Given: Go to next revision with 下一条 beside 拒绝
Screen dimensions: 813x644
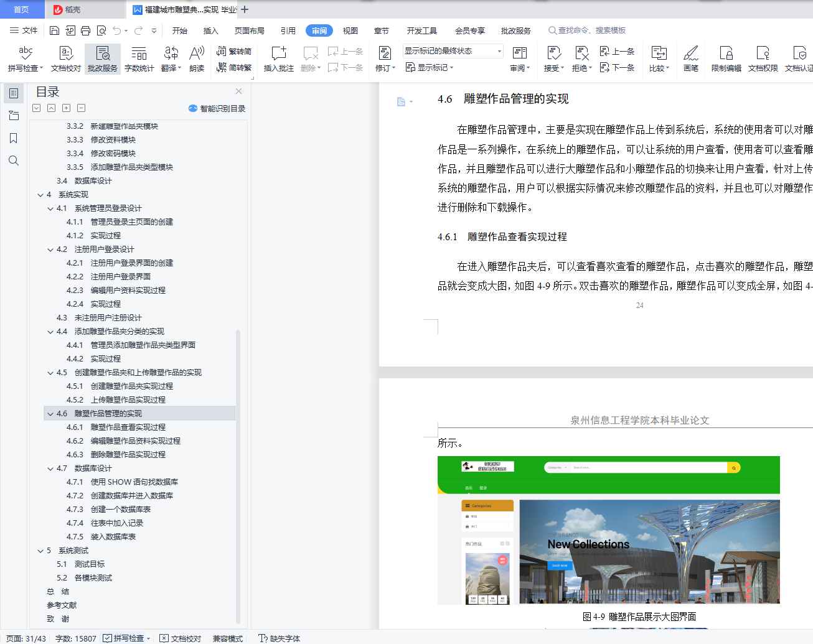Looking at the screenshot, I should [617, 67].
